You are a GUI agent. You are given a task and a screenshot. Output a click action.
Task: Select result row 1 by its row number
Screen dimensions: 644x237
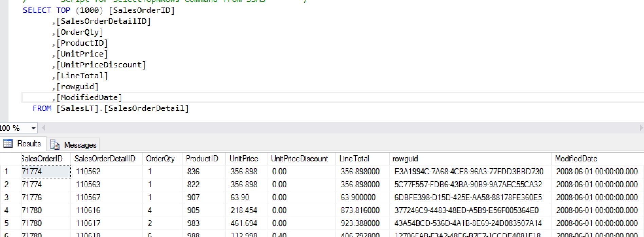click(x=11, y=172)
